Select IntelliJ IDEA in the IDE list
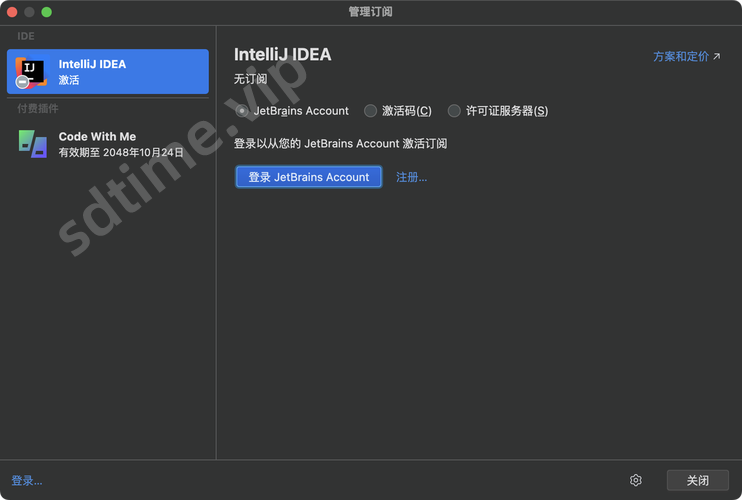742x500 pixels. click(108, 72)
